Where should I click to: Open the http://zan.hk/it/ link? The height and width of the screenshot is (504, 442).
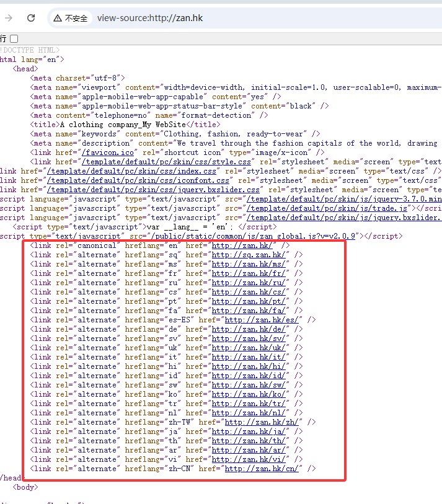(249, 358)
